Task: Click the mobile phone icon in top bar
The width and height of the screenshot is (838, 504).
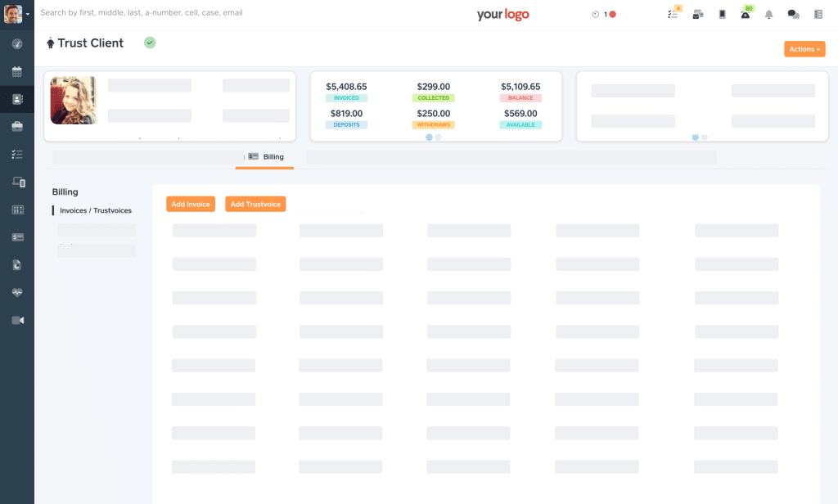Action: click(x=722, y=14)
